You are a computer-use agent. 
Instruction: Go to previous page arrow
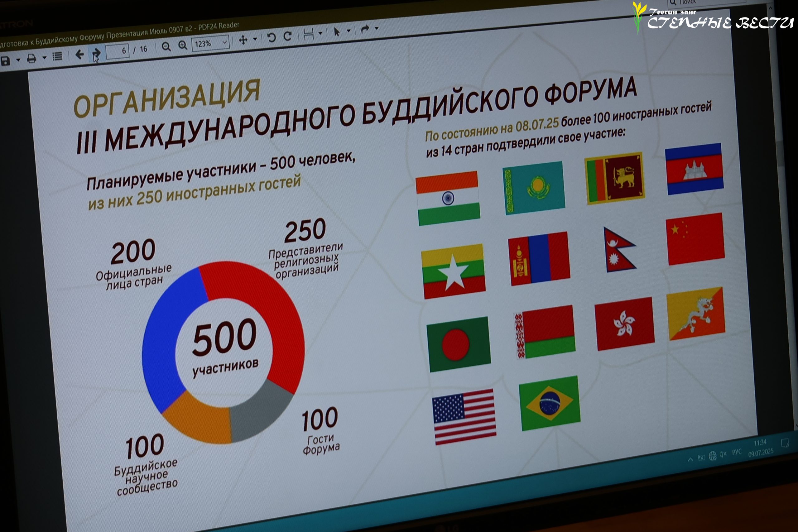(x=80, y=54)
